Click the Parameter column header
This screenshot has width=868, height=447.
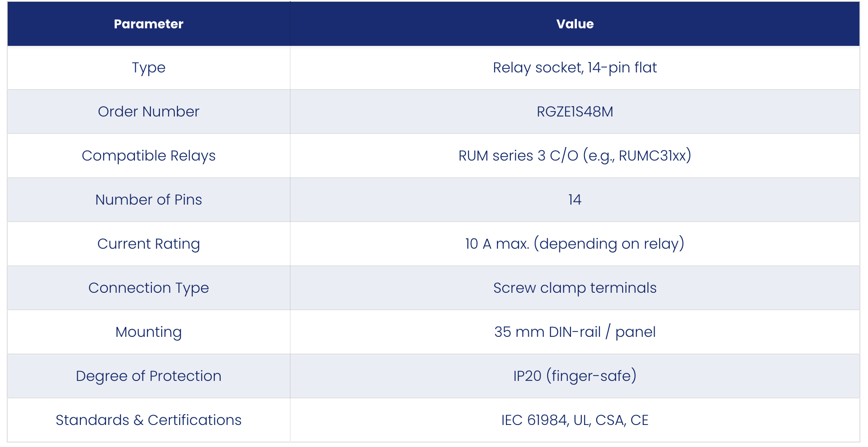point(149,24)
